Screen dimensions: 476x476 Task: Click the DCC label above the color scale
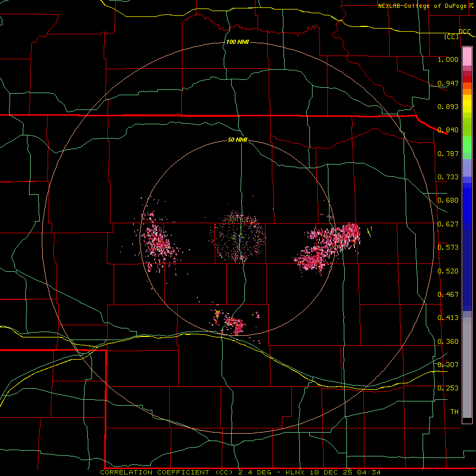[x=465, y=31]
